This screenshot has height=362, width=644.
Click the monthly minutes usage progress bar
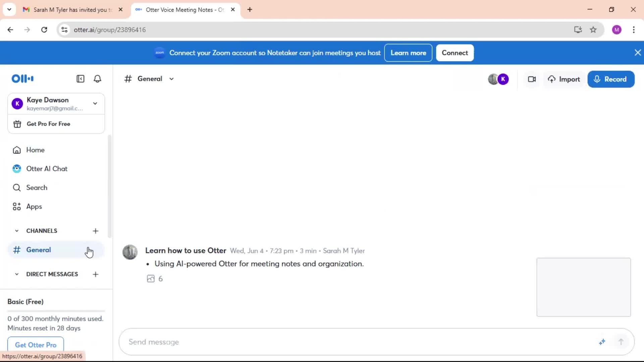(56, 311)
